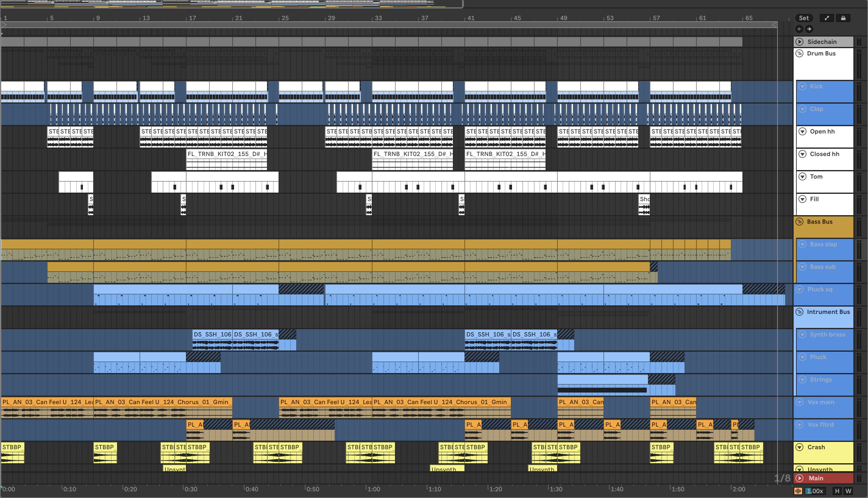Click the Sidechain track play icon
Viewport: 868px width, 498px height.
799,42
